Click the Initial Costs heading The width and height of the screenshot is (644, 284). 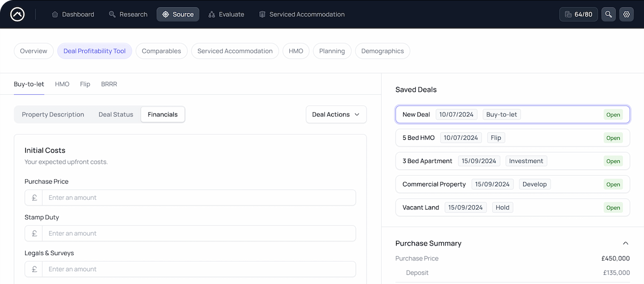point(45,151)
